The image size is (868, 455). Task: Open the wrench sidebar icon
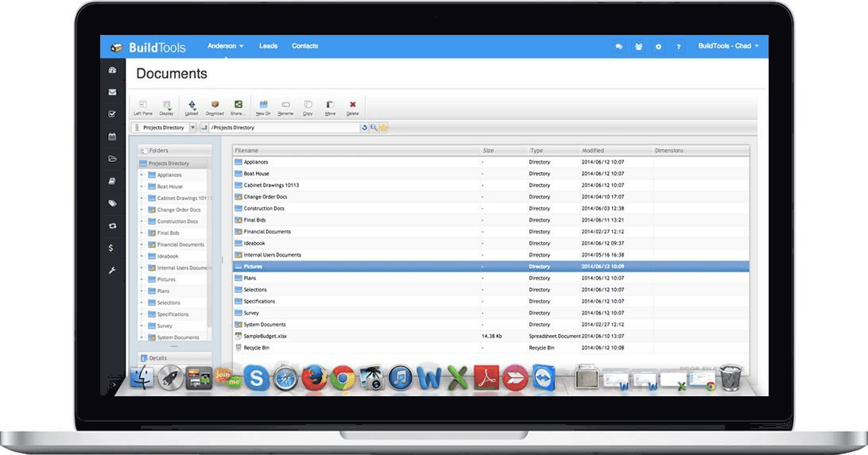click(x=112, y=270)
